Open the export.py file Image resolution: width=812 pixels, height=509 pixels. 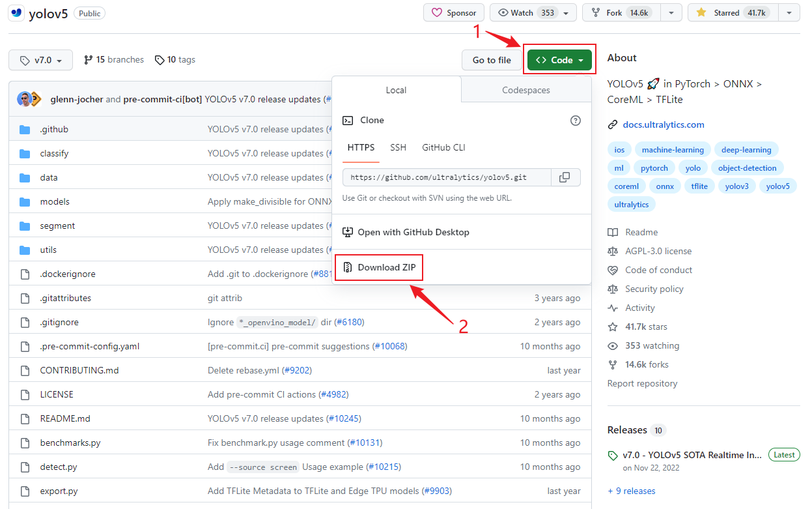tap(59, 491)
